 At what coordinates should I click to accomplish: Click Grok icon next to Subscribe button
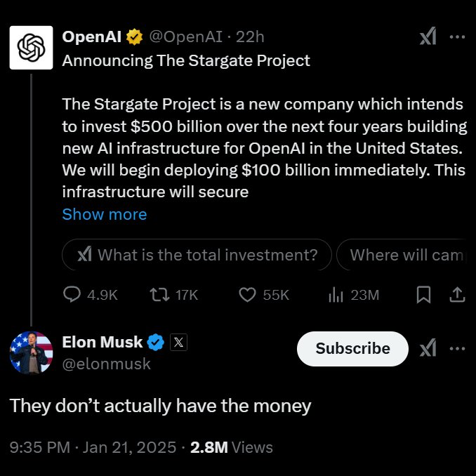[428, 349]
